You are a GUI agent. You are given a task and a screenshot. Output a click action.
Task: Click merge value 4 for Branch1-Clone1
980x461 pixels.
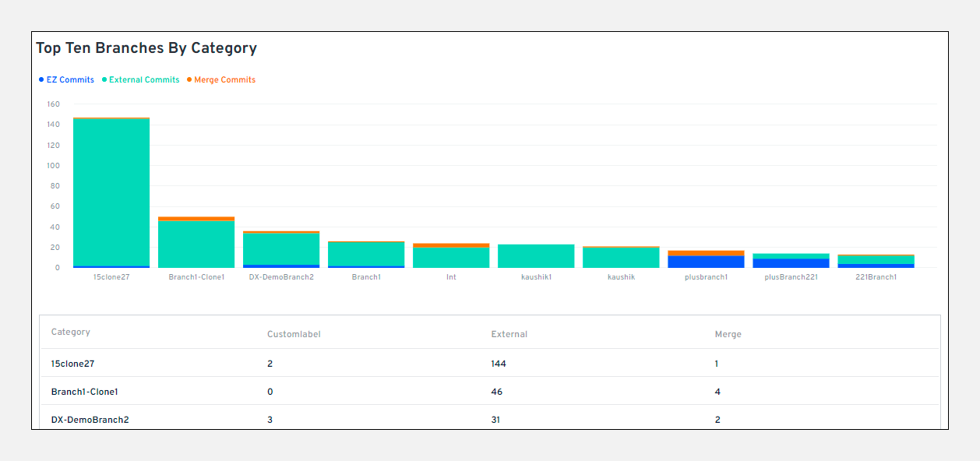tap(716, 391)
